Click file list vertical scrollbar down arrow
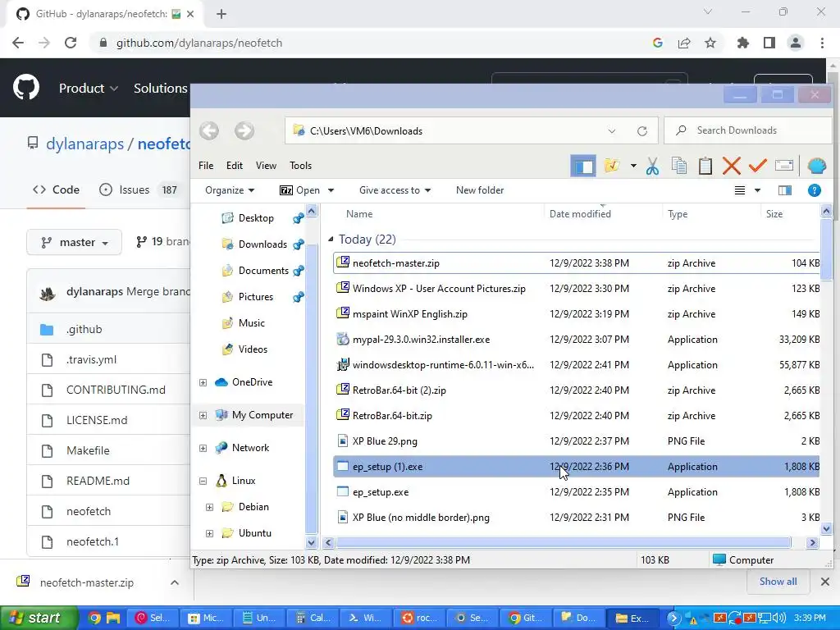 tap(826, 529)
